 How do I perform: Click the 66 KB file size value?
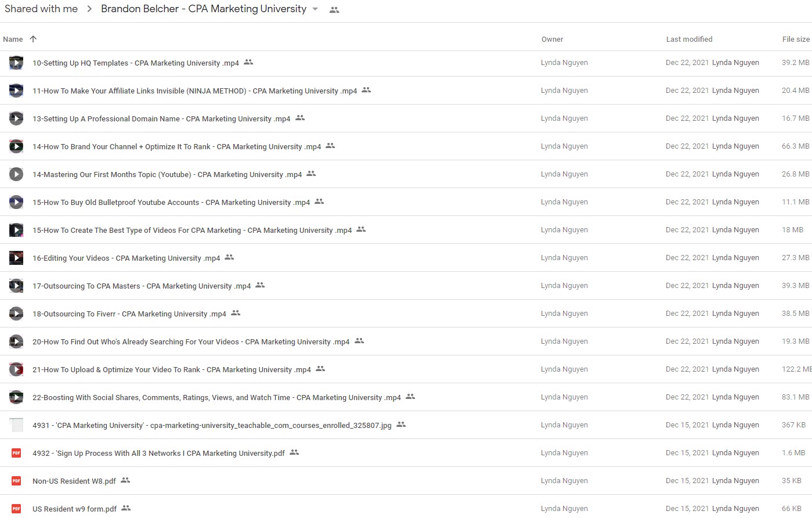792,509
